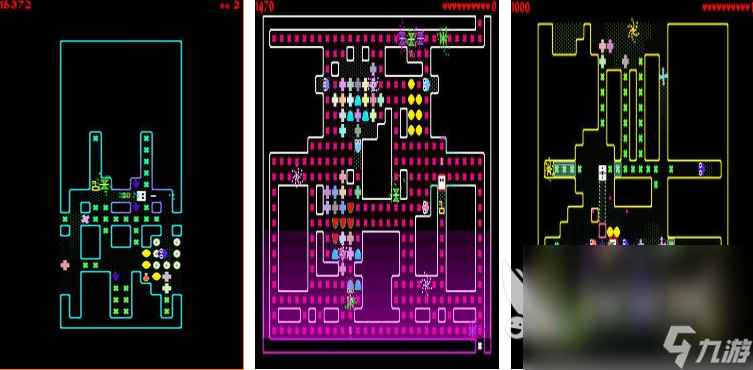Select the white player block in left maze

141,196
